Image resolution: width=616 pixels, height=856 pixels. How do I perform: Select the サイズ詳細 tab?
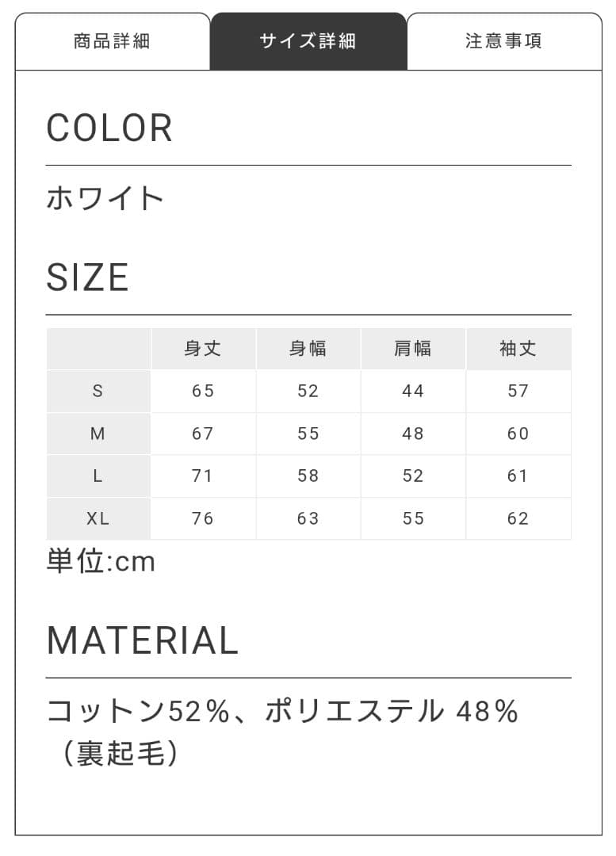pyautogui.click(x=308, y=41)
